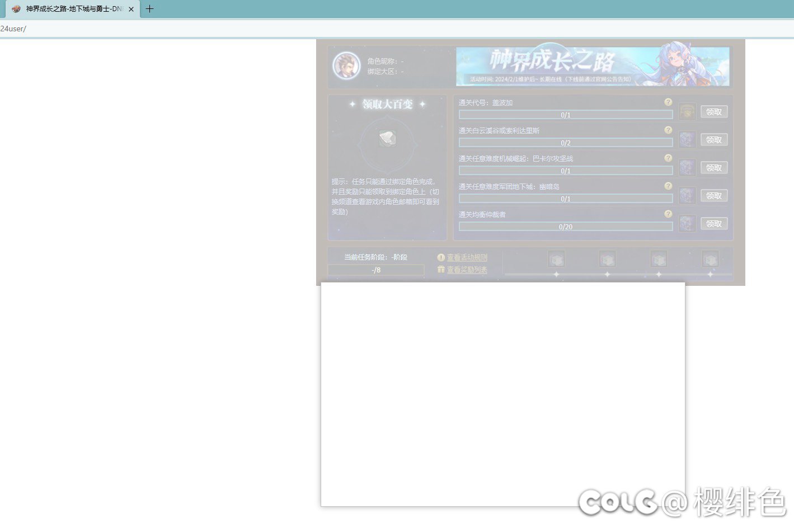Click task title 通关均衡仲裁者
Image resolution: width=794 pixels, height=532 pixels.
click(482, 214)
